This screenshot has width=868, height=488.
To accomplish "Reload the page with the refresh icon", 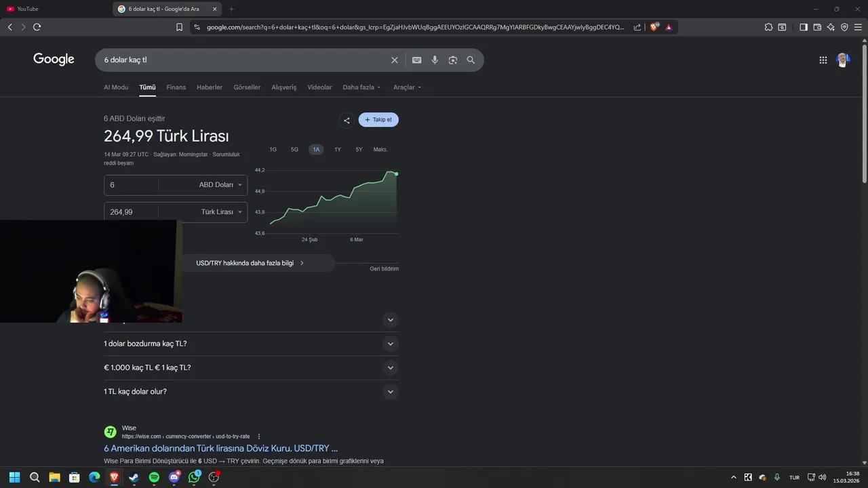I will click(x=37, y=27).
